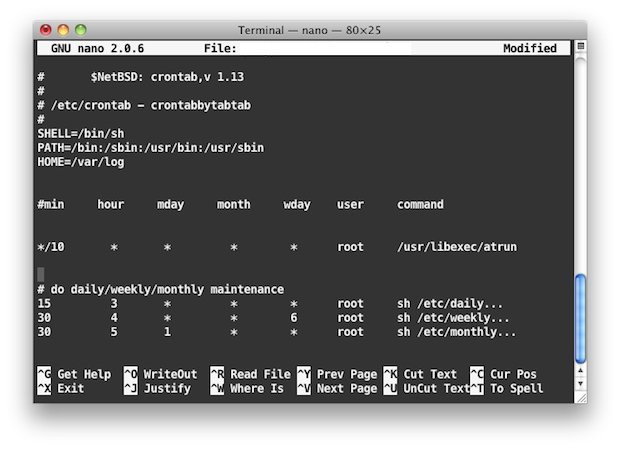Click the Modified status indicator

click(x=530, y=48)
